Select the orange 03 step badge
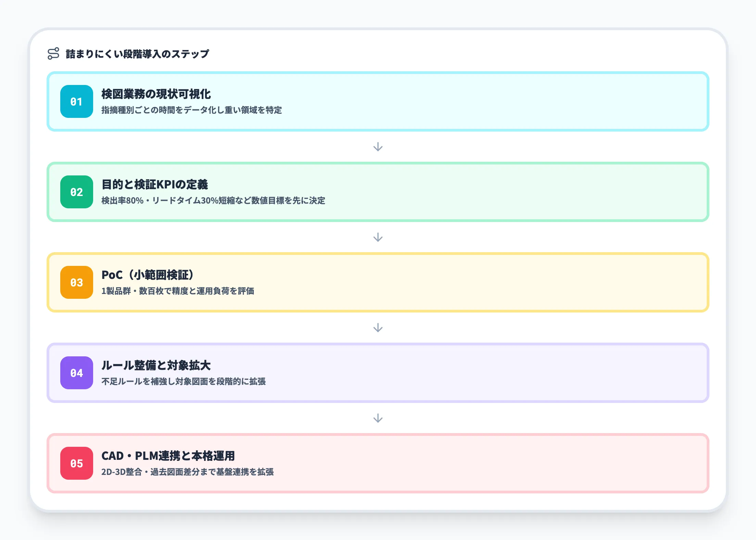Image resolution: width=756 pixels, height=540 pixels. pyautogui.click(x=76, y=283)
